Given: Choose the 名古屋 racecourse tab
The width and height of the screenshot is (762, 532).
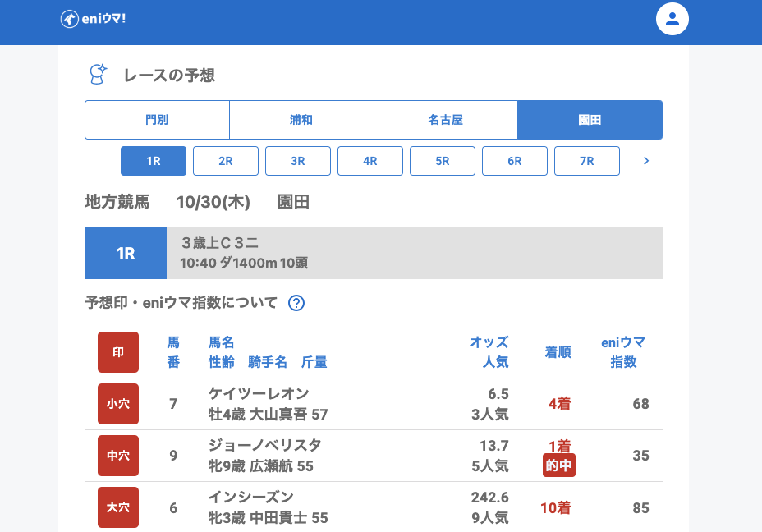Looking at the screenshot, I should click(446, 120).
